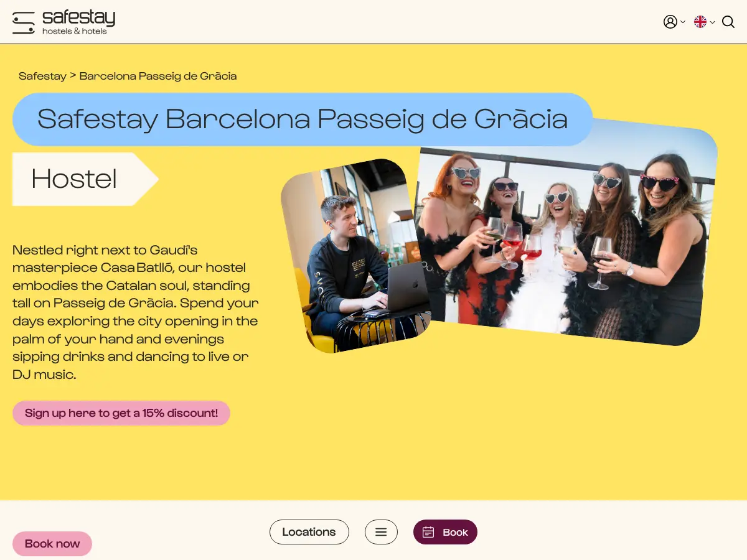Viewport: 747px width, 560px height.
Task: Open the Safestay logo homepage link
Action: pos(63,22)
